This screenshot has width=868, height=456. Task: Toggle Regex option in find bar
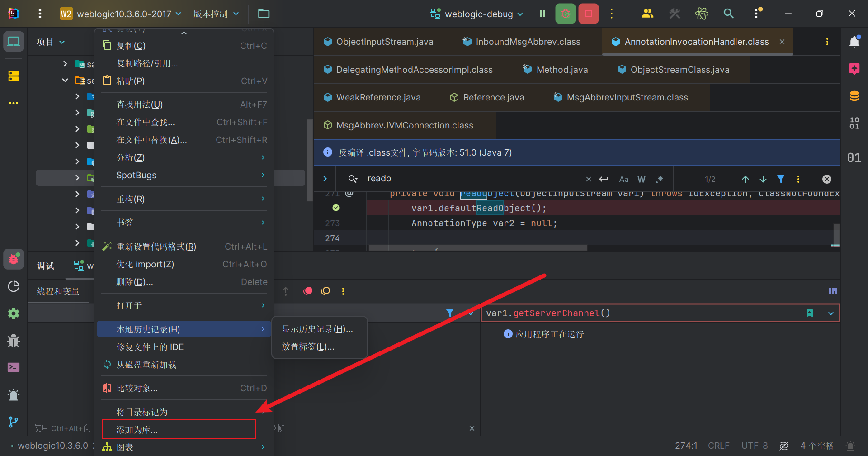click(x=660, y=179)
